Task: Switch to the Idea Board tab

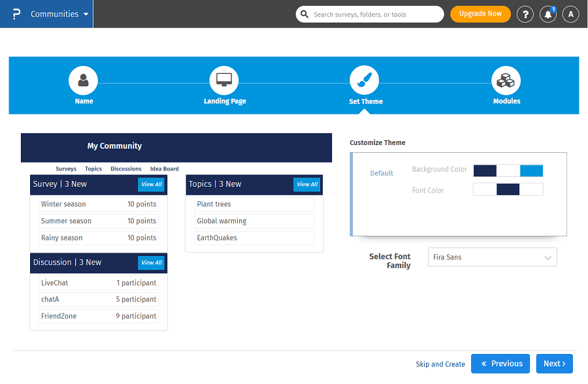Action: [164, 169]
